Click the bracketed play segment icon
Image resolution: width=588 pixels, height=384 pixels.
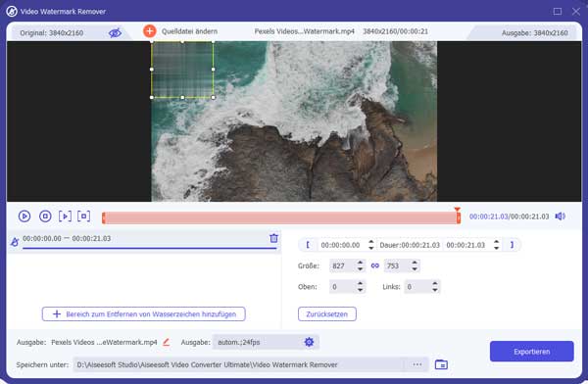coord(65,216)
